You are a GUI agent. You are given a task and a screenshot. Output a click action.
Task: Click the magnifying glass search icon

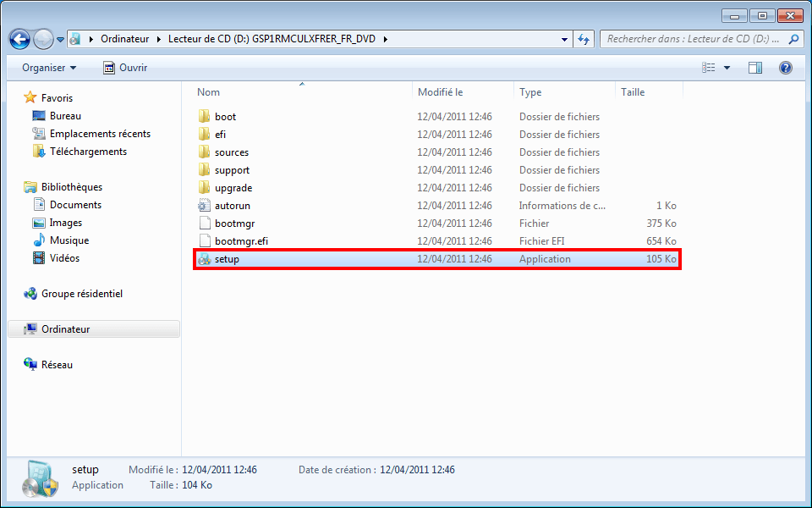click(x=793, y=39)
